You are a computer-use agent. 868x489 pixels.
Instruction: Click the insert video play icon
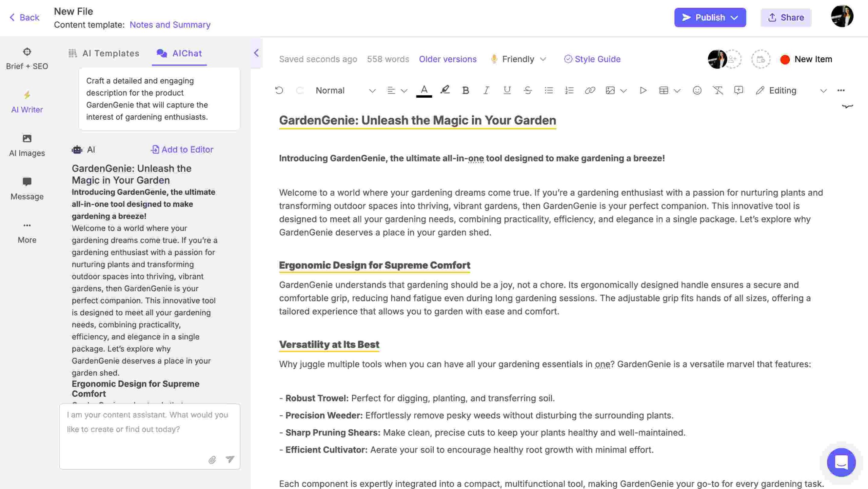pos(643,90)
